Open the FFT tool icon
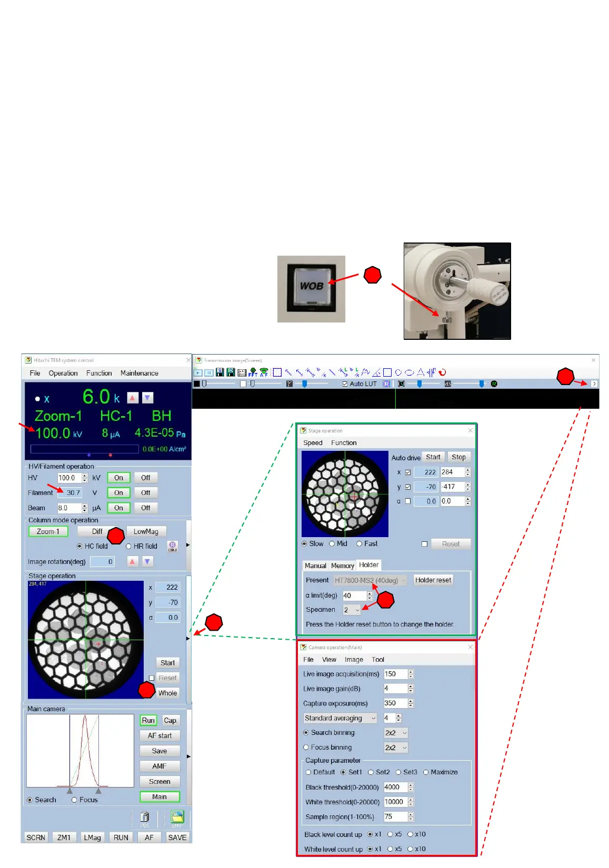Viewport: 609px width, 868px height. coord(253,372)
